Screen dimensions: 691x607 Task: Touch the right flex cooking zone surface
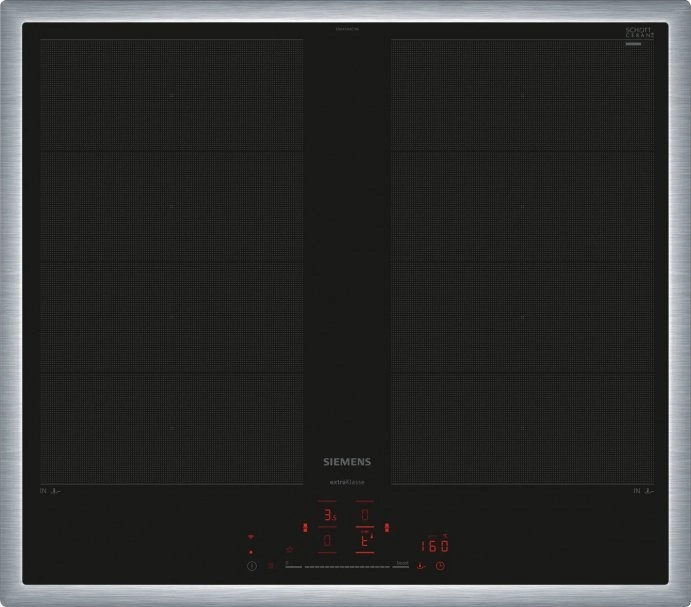(523, 262)
